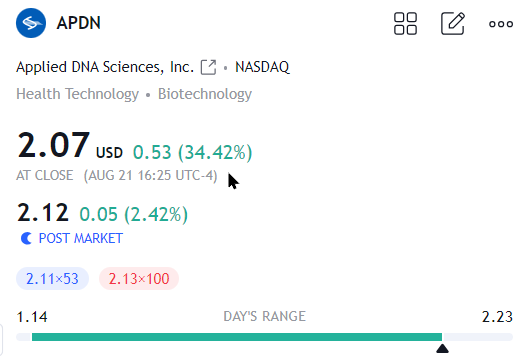Select the Biotechnology industry link
This screenshot has height=361, width=523.
pos(205,94)
